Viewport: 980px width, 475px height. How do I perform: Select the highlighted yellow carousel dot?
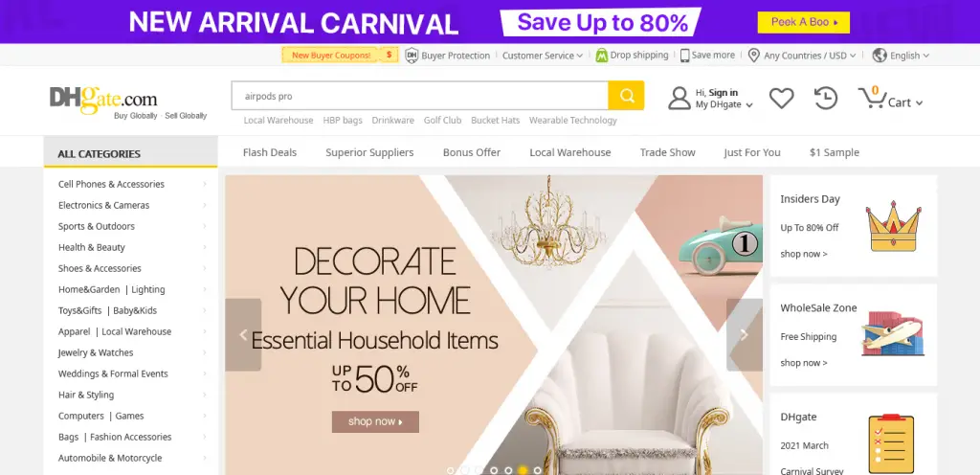523,470
